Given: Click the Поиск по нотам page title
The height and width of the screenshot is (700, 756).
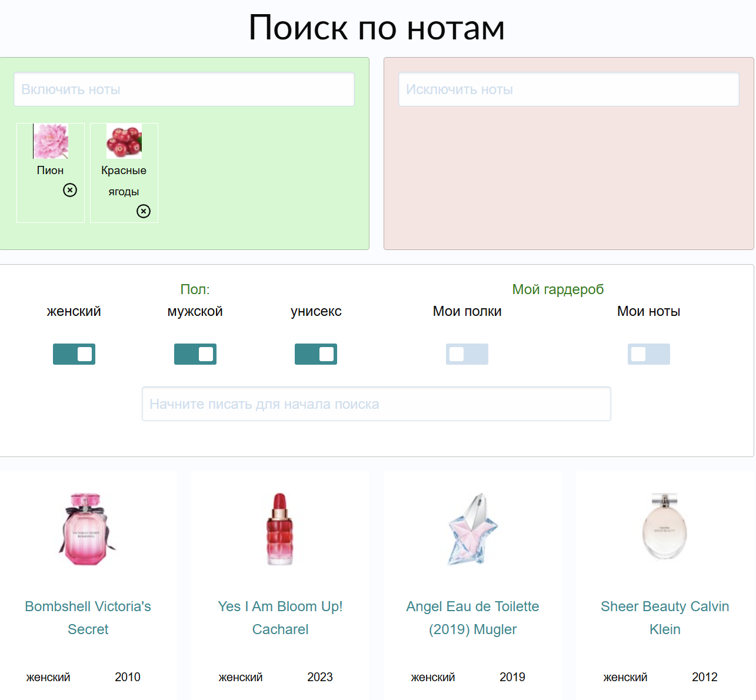Looking at the screenshot, I should click(x=377, y=28).
